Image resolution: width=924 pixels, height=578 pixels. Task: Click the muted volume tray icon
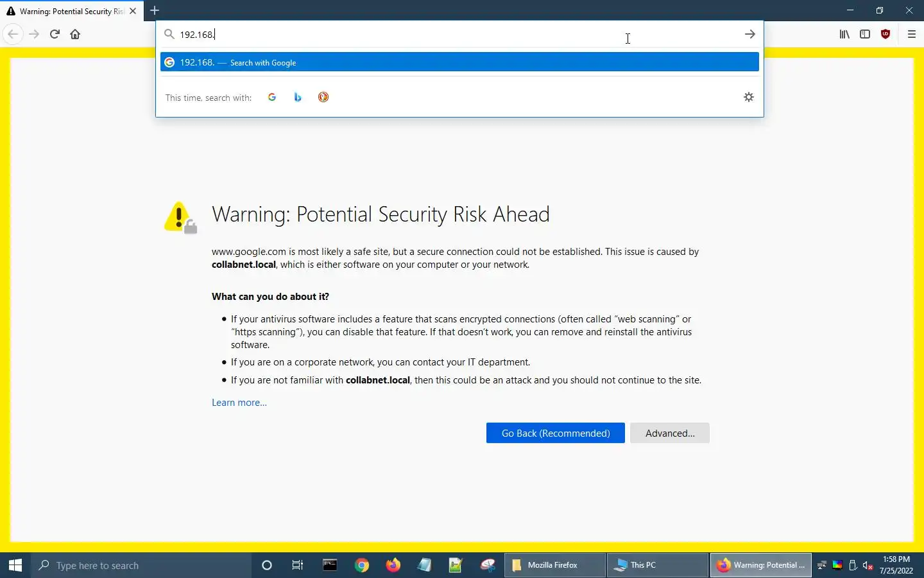click(869, 565)
